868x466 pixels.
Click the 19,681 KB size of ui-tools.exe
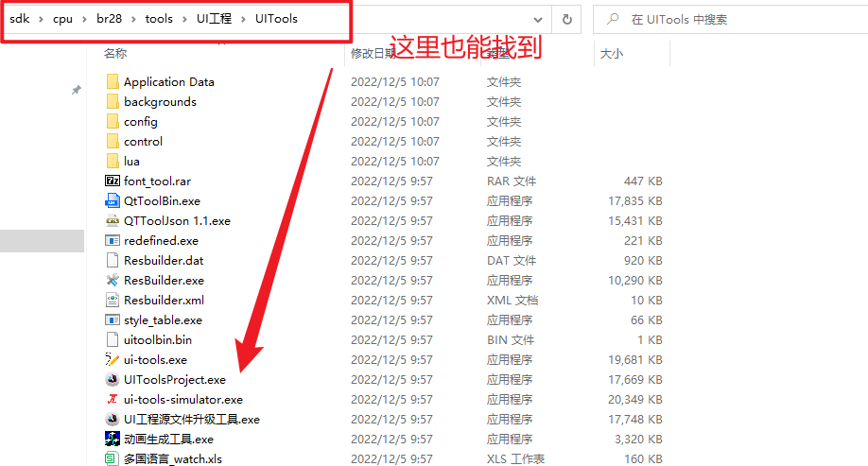point(635,360)
